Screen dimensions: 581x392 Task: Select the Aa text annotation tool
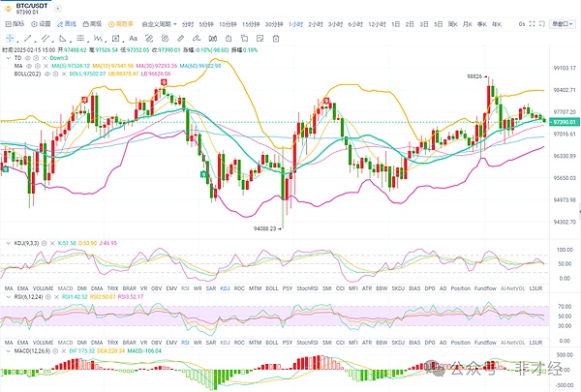point(133,38)
